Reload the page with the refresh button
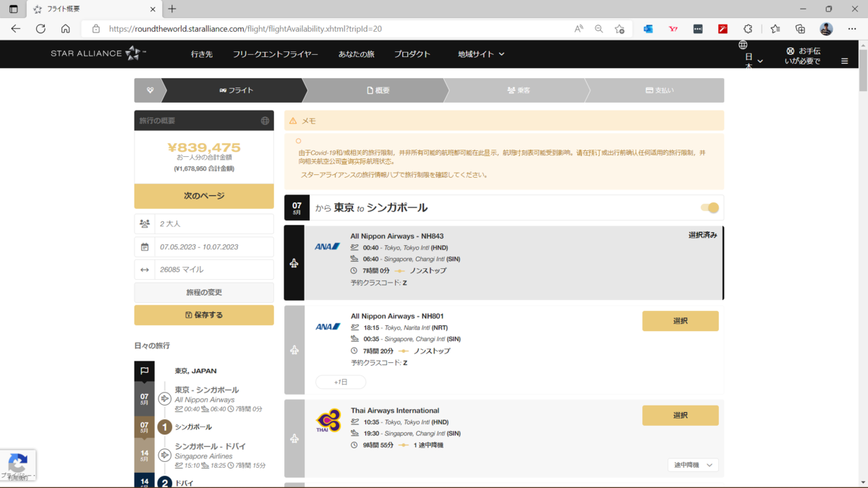Screen dimensions: 868x488 [41, 29]
